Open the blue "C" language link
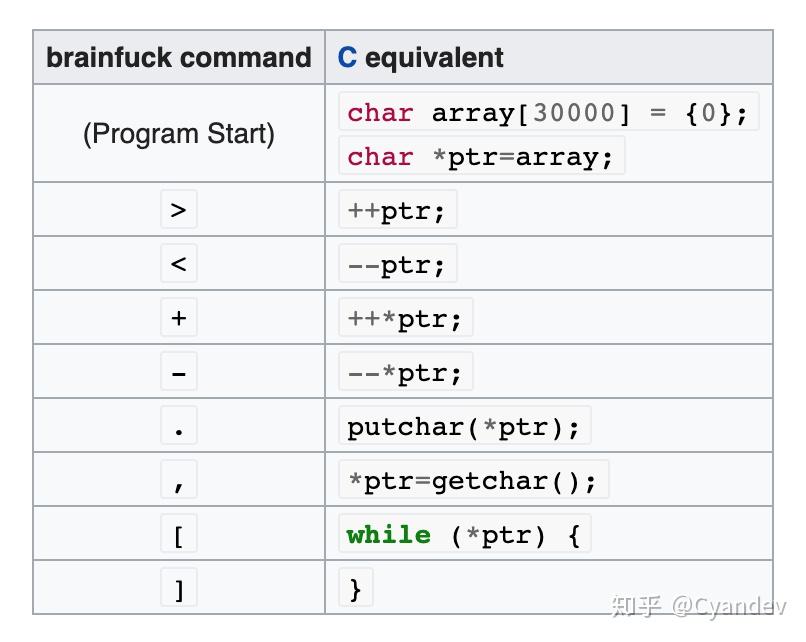 pos(347,58)
